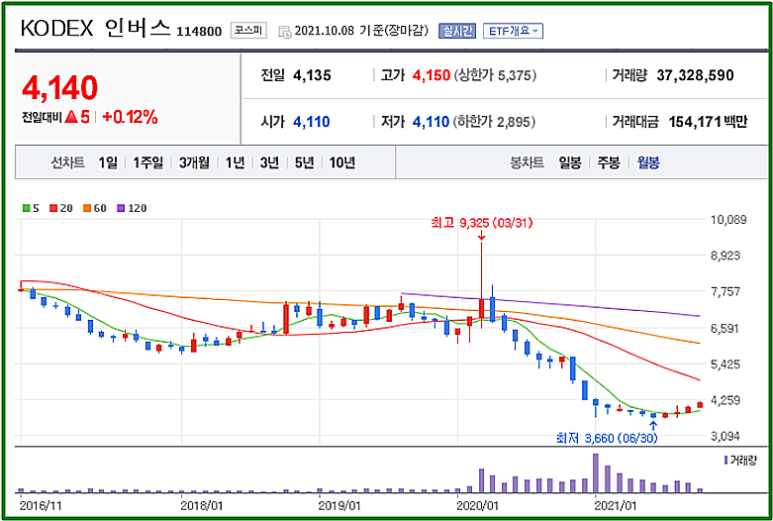Select the 3년 line chart tab

(269, 163)
